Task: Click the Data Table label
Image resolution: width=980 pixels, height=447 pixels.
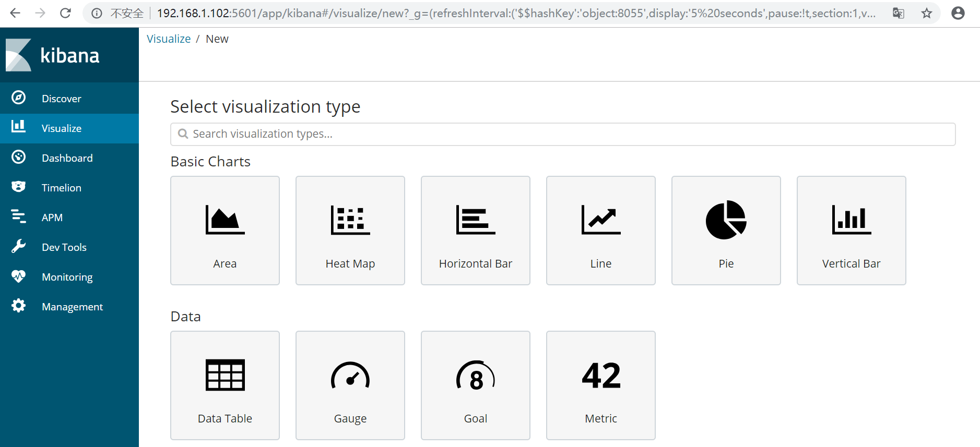Action: tap(225, 419)
